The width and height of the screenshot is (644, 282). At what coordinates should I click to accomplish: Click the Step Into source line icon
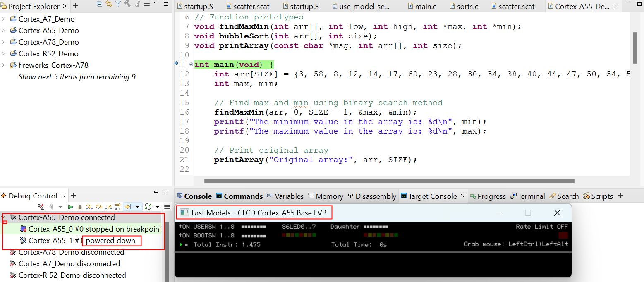click(89, 207)
